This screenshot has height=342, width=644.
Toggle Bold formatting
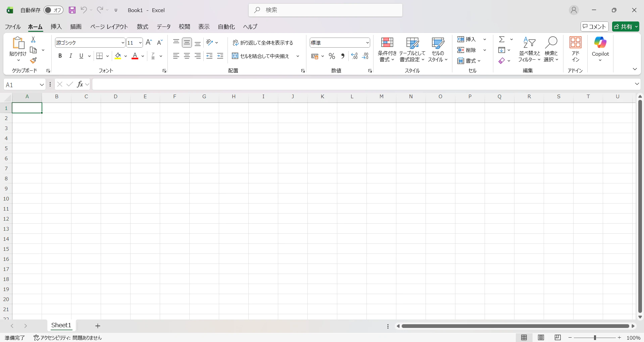tap(60, 56)
